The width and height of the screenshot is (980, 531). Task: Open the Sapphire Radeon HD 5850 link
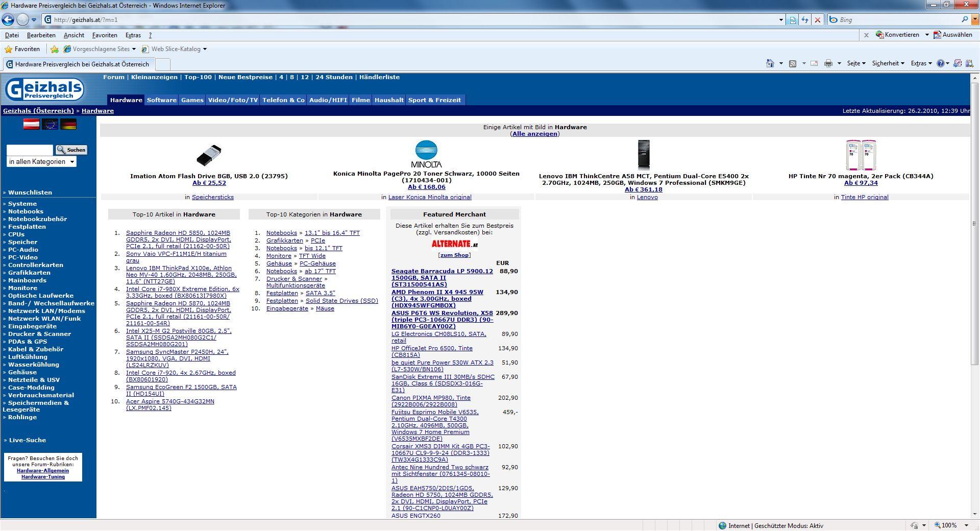pyautogui.click(x=179, y=239)
